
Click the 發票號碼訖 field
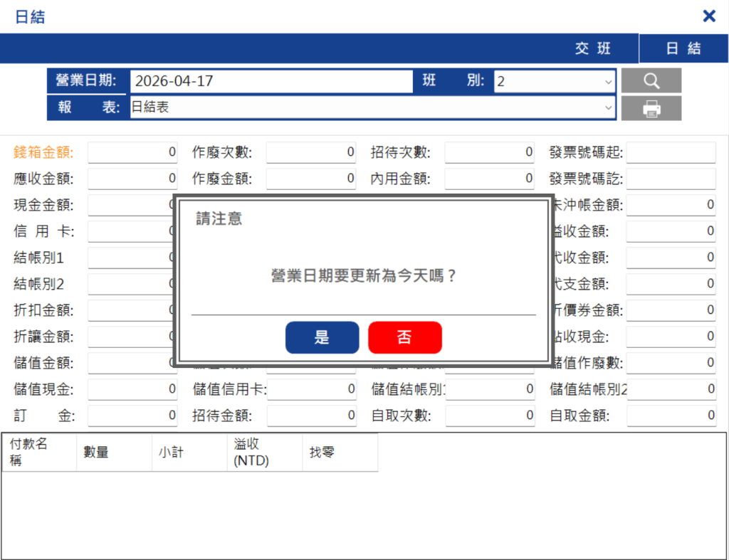click(671, 179)
